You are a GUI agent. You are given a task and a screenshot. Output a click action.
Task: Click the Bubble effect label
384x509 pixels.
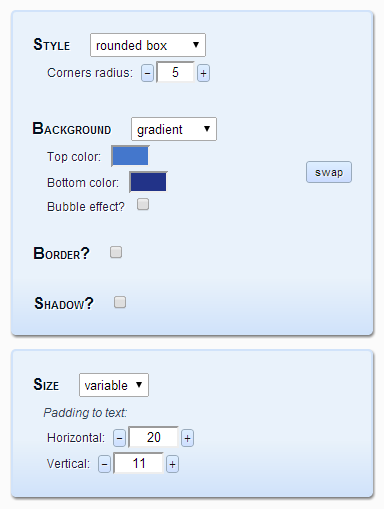tap(86, 207)
